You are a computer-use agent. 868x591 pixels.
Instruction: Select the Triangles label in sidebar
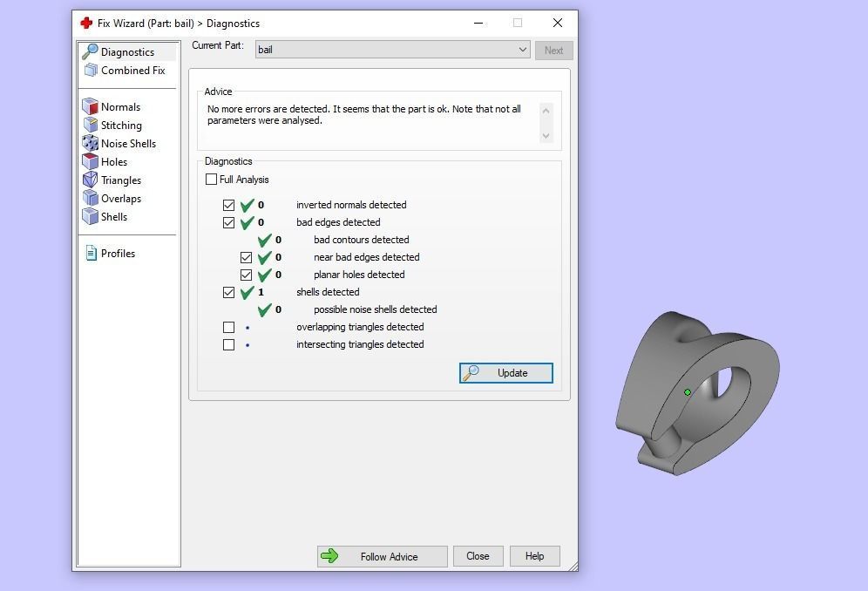[x=120, y=180]
